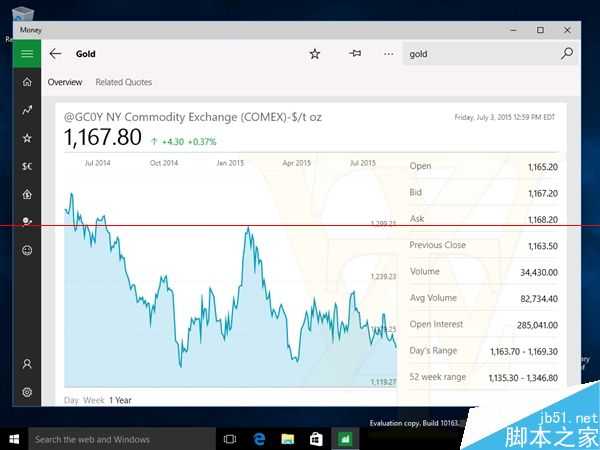Open the Store from taskbar

point(316,439)
